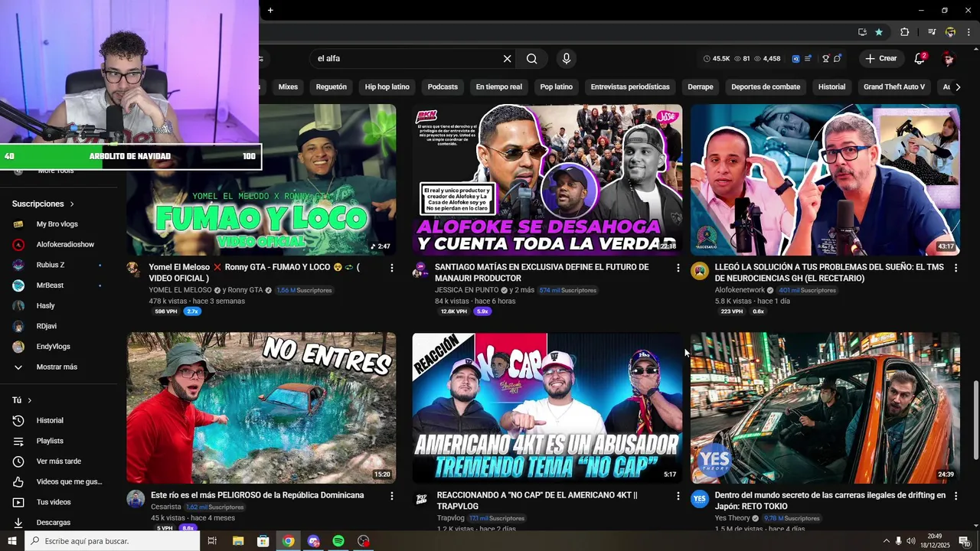Click the blue vidIQ extension icon
Image resolution: width=980 pixels, height=551 pixels.
795,59
